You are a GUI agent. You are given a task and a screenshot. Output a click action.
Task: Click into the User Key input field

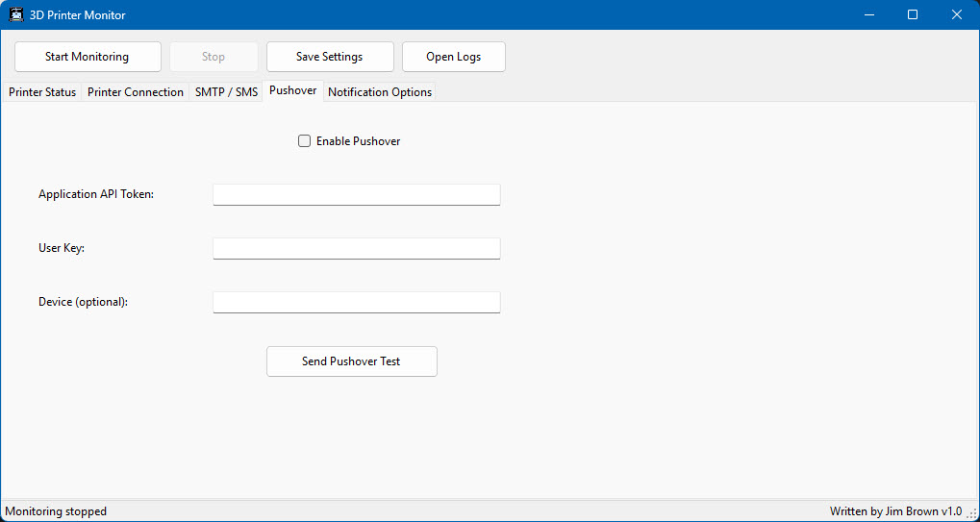click(357, 248)
